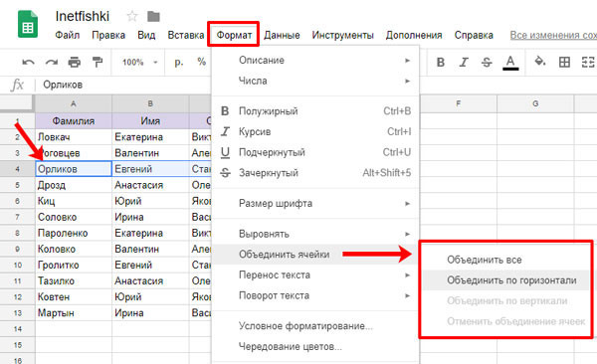Click the Юрий cell in row 6
Image resolution: width=597 pixels, height=364 pixels.
(x=150, y=201)
